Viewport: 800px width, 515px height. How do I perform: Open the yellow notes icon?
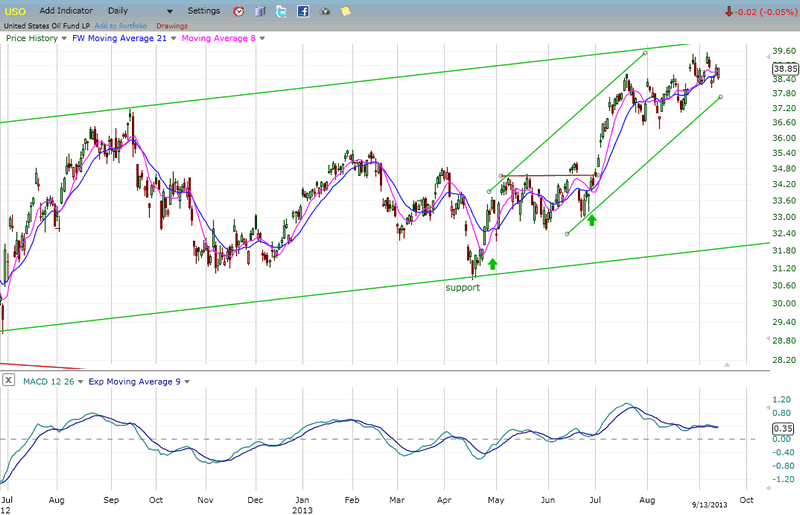point(345,11)
